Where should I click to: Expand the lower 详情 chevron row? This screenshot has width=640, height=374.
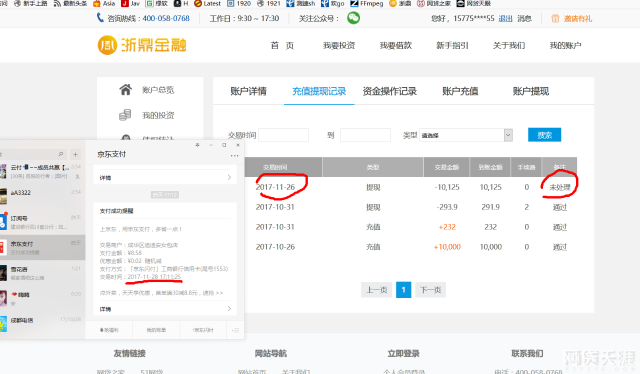165,309
